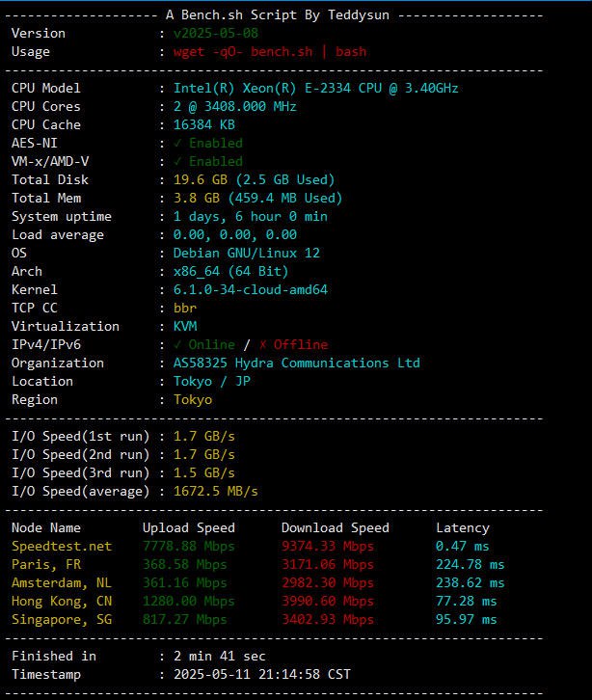Select the Amsterdam, NL node name
Viewport: 592px width, 700px height.
tap(62, 582)
